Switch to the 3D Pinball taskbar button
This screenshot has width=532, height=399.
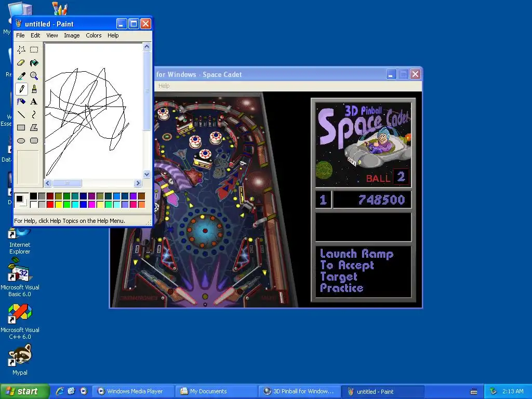(300, 392)
